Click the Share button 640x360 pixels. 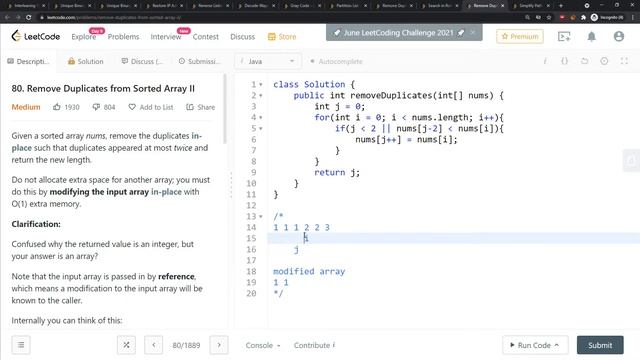coord(200,107)
